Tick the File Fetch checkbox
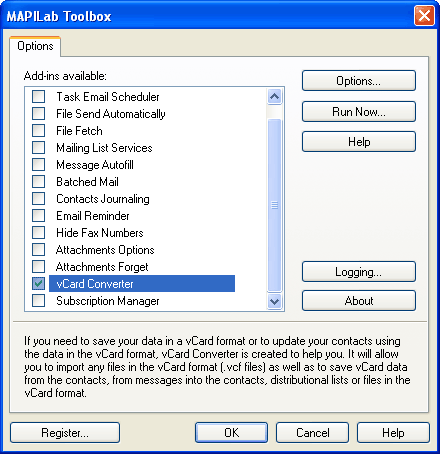 tap(38, 131)
